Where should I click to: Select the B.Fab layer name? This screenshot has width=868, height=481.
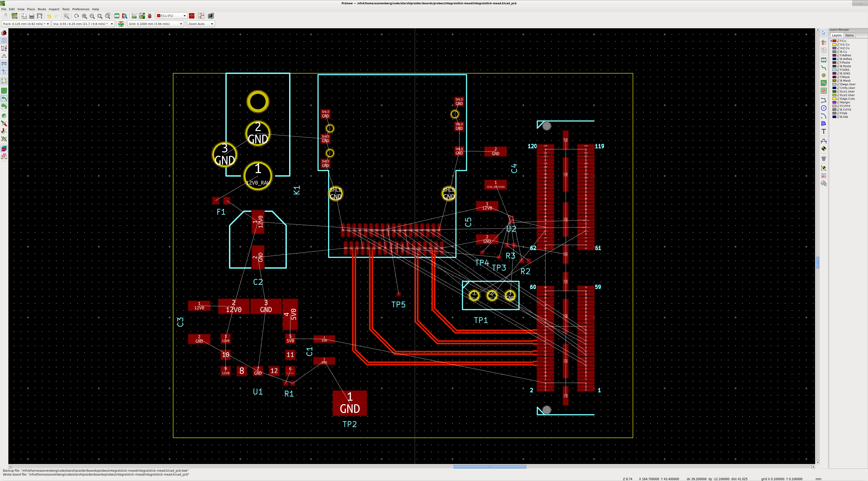pos(844,117)
